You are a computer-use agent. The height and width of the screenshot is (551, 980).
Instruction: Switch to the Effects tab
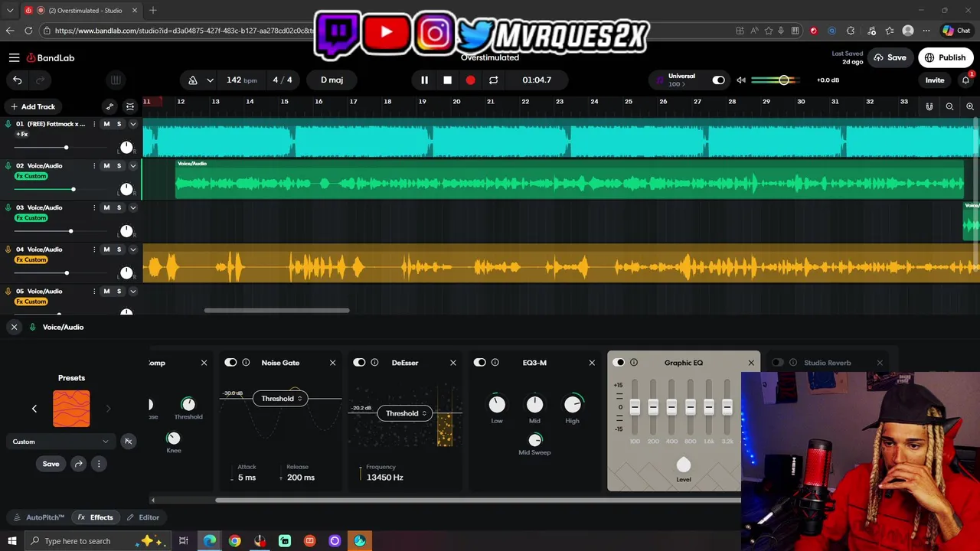pyautogui.click(x=95, y=517)
